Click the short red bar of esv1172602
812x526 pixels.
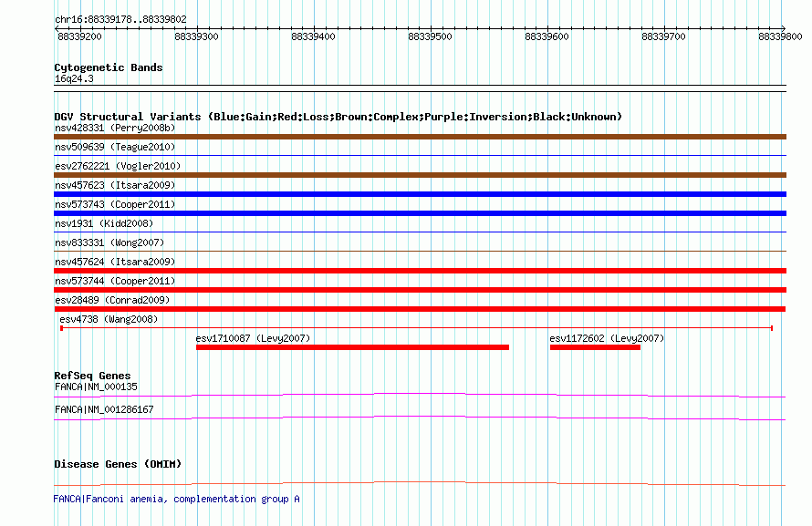595,347
